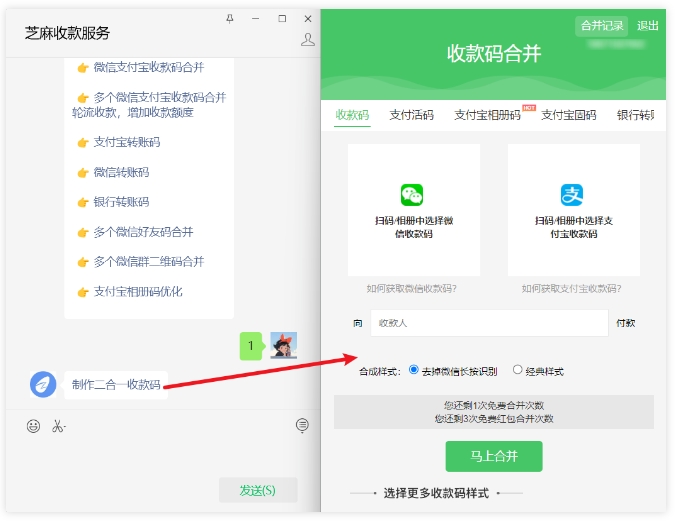Open the 支付宝固码 tab
This screenshot has height=521, width=684.
coord(568,115)
